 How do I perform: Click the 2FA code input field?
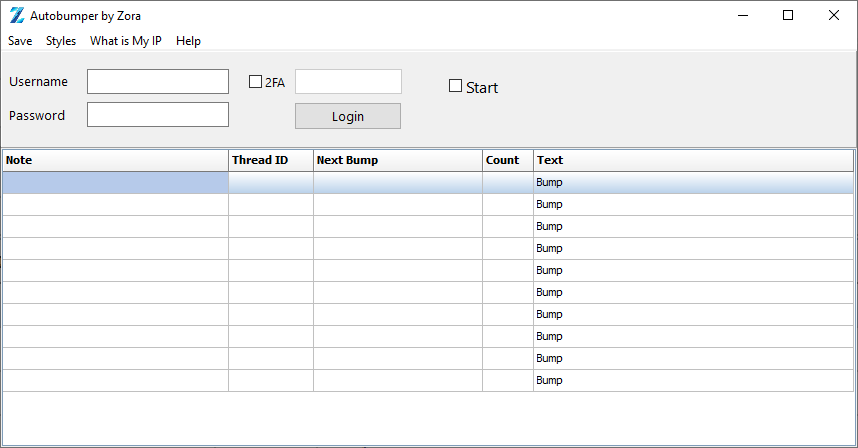tap(348, 82)
